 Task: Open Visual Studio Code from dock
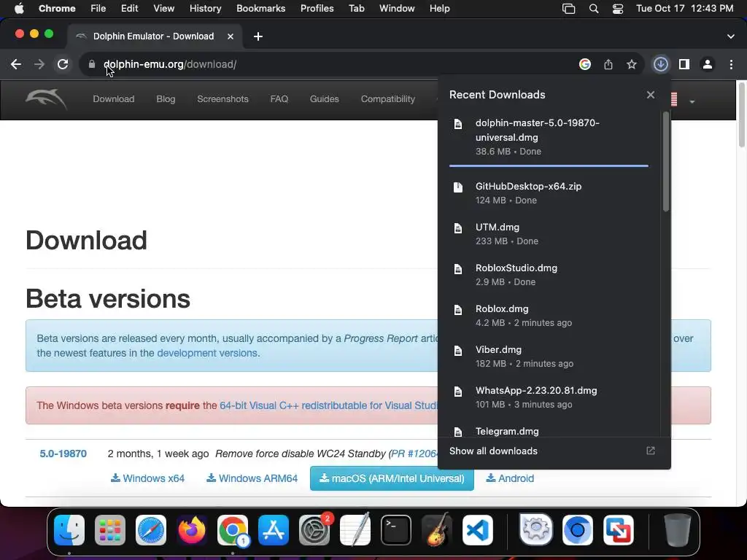point(477,530)
